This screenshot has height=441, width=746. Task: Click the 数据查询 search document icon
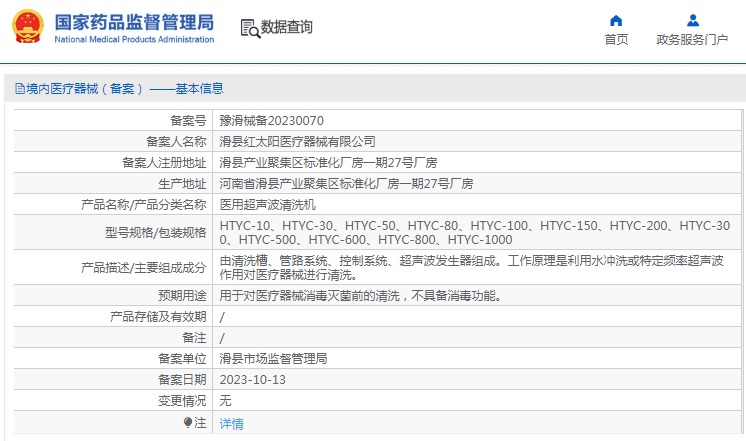[250, 29]
